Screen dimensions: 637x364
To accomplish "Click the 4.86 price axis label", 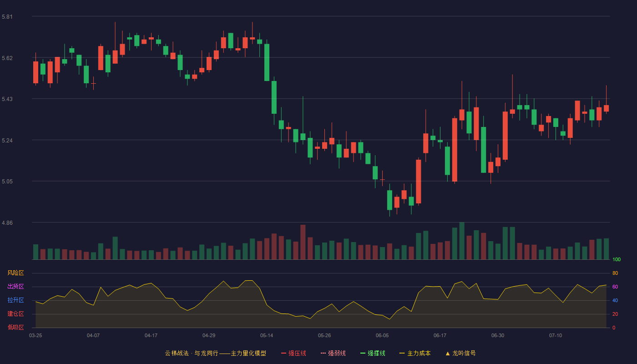I will pyautogui.click(x=7, y=223).
